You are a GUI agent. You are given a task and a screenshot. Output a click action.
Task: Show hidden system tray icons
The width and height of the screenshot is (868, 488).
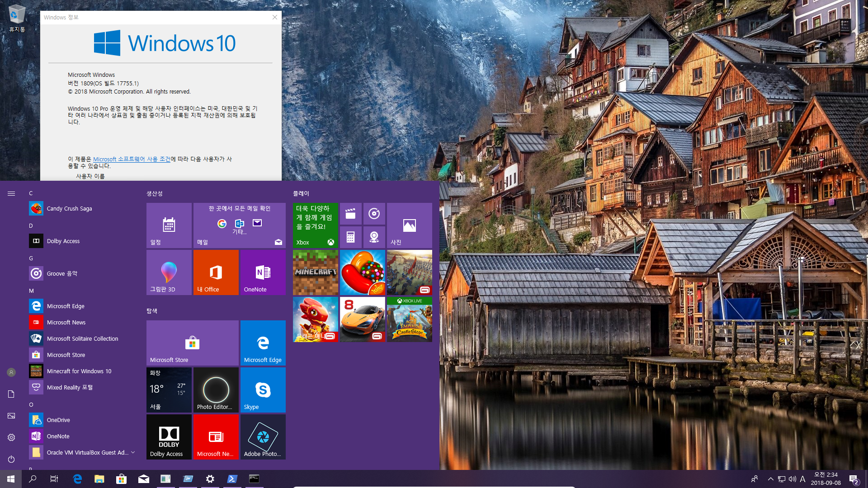click(x=770, y=479)
